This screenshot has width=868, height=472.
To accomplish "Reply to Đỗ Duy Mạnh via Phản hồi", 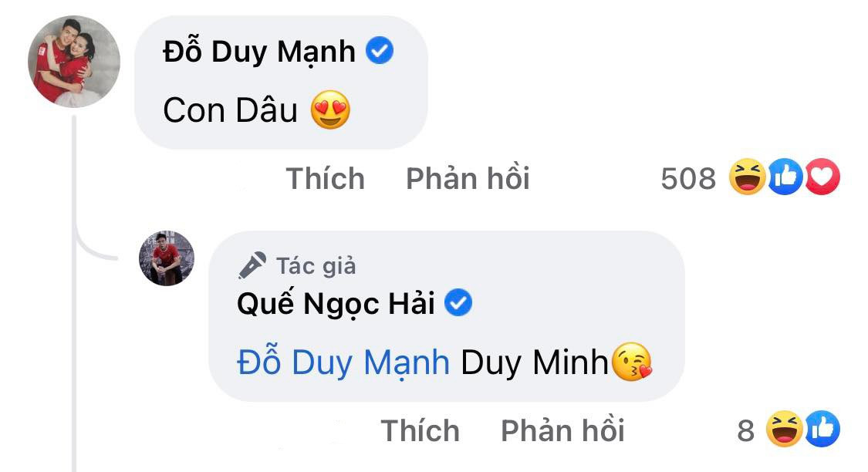I will click(468, 178).
